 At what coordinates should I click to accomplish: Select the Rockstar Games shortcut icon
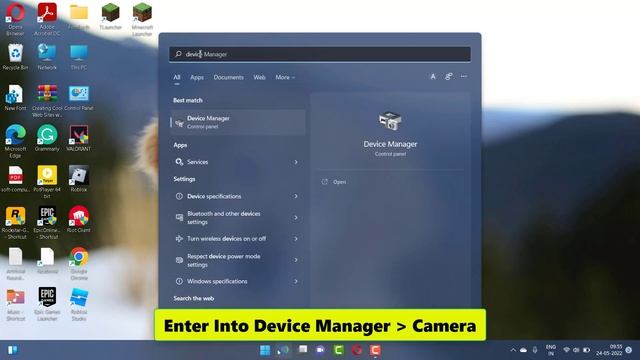(15, 222)
